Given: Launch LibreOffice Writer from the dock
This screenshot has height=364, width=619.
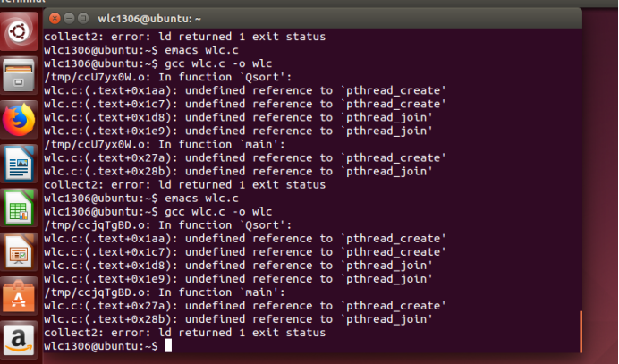Looking at the screenshot, I should tap(19, 165).
